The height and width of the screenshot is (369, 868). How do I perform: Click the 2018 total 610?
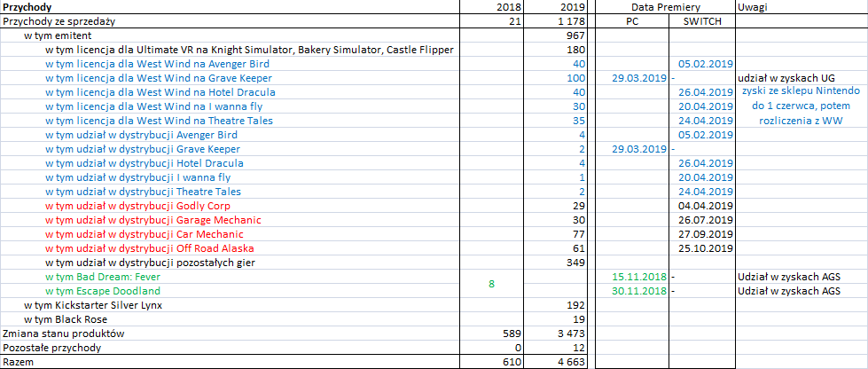[513, 363]
